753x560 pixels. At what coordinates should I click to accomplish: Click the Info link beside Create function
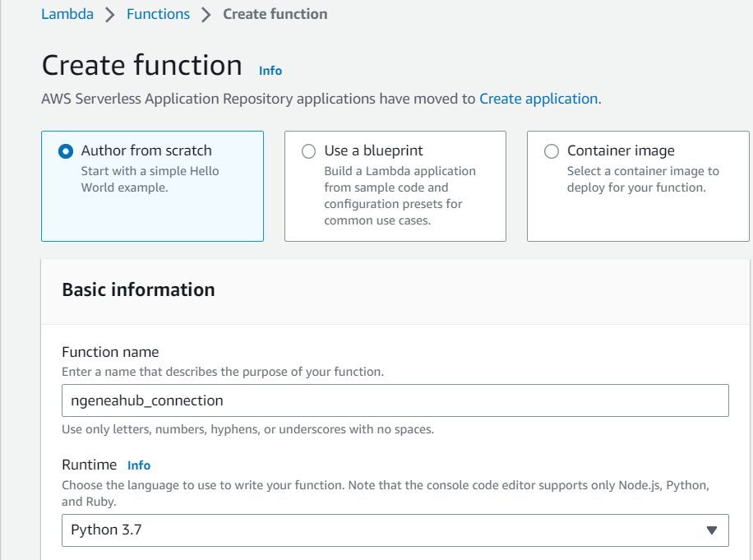click(270, 71)
